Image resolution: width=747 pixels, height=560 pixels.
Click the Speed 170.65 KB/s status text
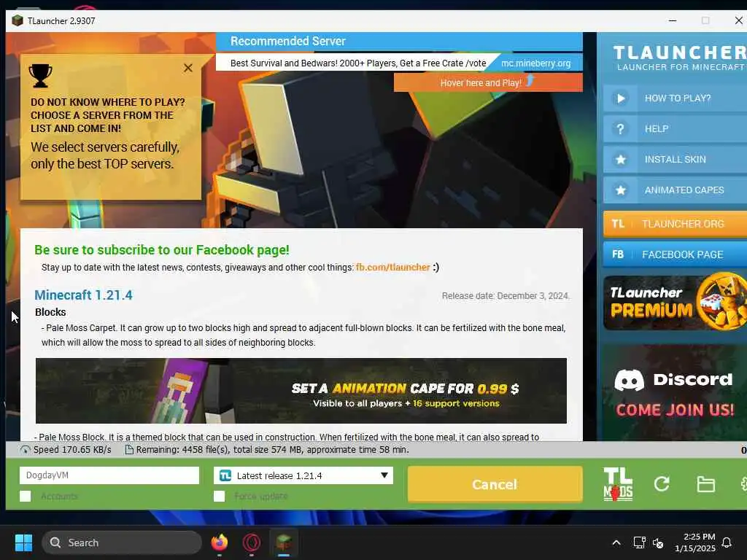point(72,450)
